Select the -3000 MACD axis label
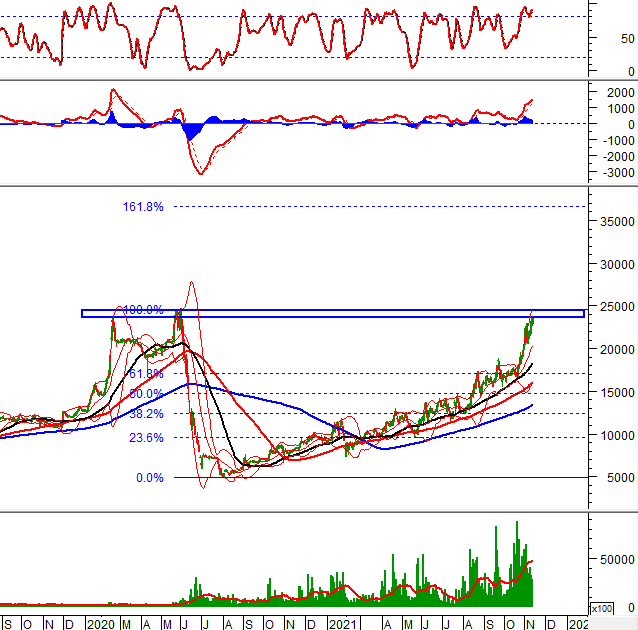The width and height of the screenshot is (638, 630). click(615, 173)
